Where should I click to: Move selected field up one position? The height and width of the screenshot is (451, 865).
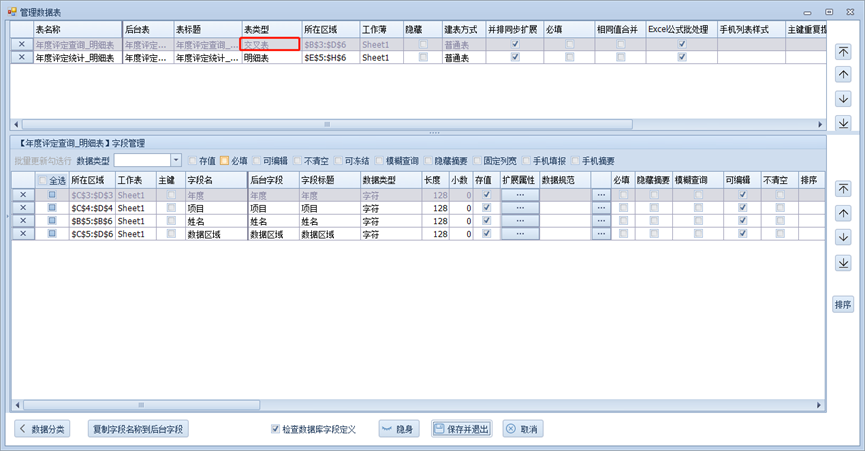point(842,213)
